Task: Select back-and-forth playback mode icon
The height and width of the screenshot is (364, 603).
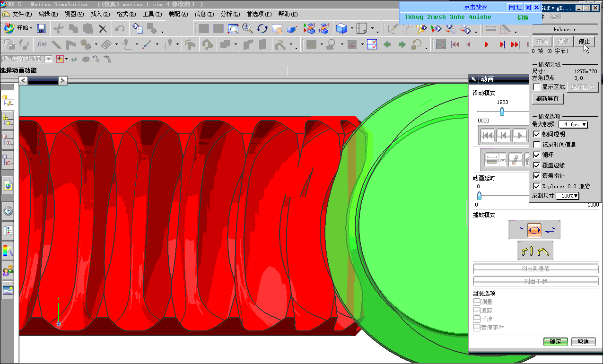Action: [551, 230]
